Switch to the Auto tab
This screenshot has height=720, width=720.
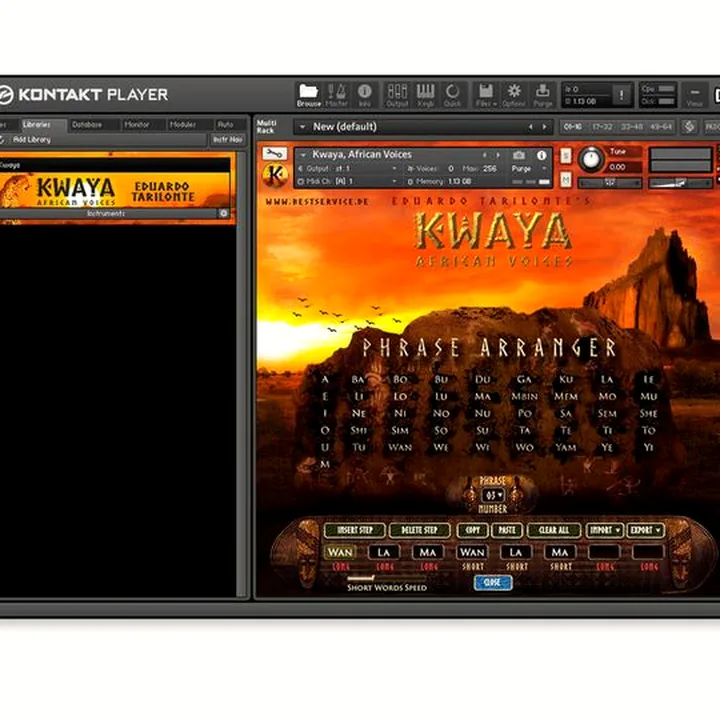coord(225,124)
